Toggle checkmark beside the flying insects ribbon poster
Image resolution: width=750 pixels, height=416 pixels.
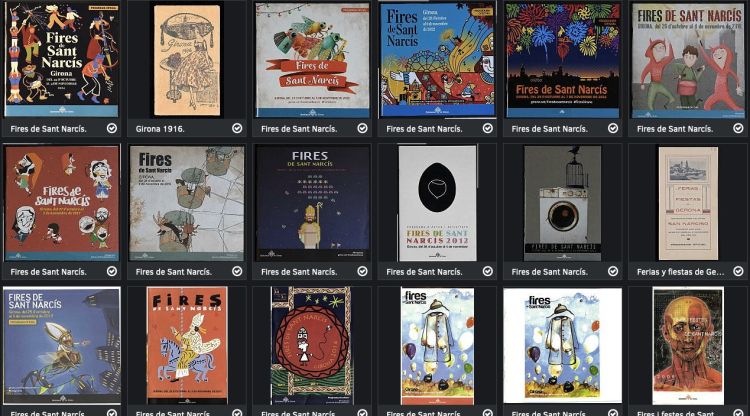tap(363, 128)
